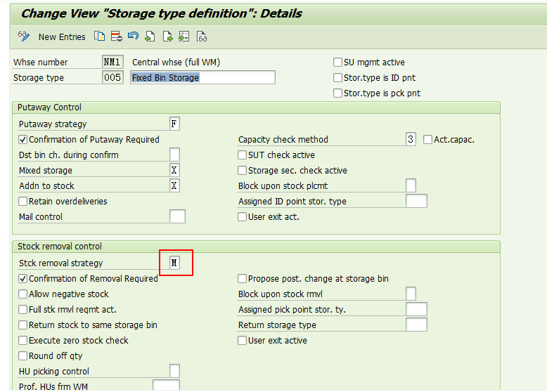
Task: Uncheck Confirmation of Putaway Required
Action: tap(23, 140)
